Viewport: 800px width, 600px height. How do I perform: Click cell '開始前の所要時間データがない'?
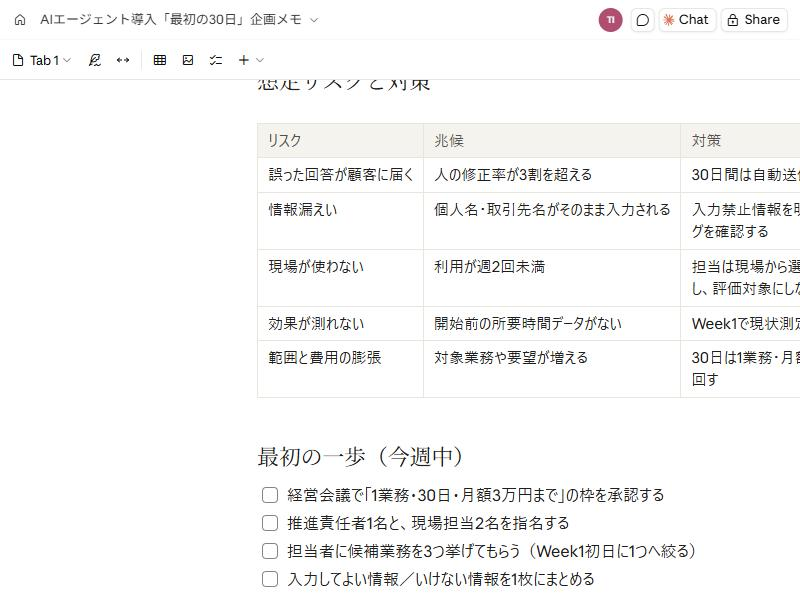552,323
